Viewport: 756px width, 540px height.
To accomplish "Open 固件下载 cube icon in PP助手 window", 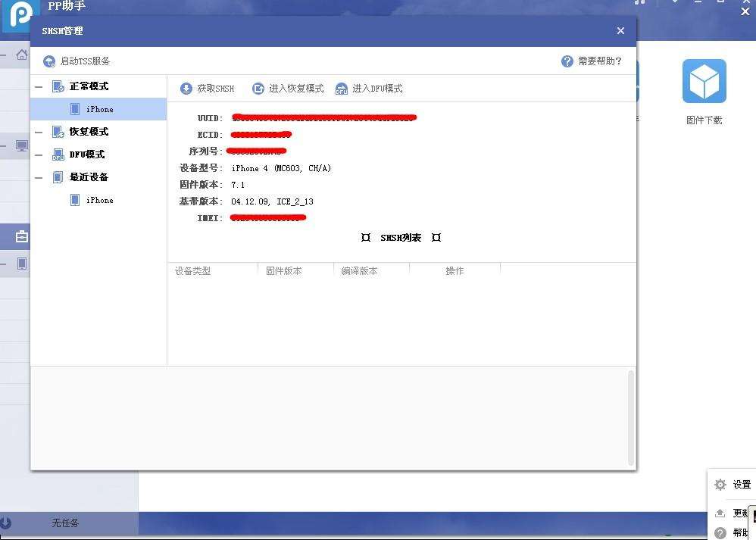I will click(x=704, y=81).
